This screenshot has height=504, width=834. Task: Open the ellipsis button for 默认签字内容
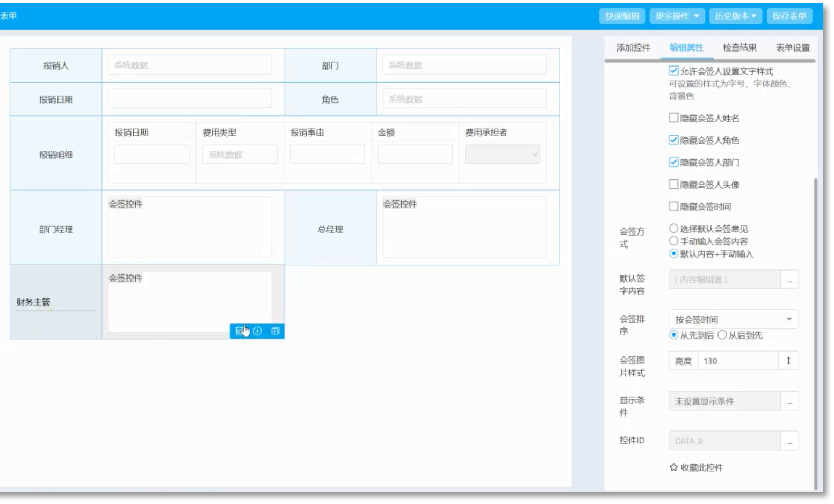[x=789, y=280]
